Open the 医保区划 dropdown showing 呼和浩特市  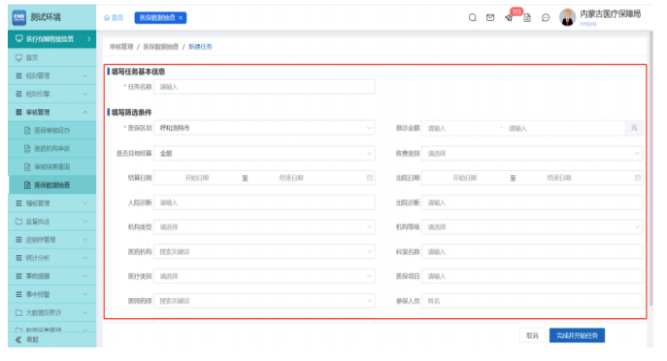point(264,128)
